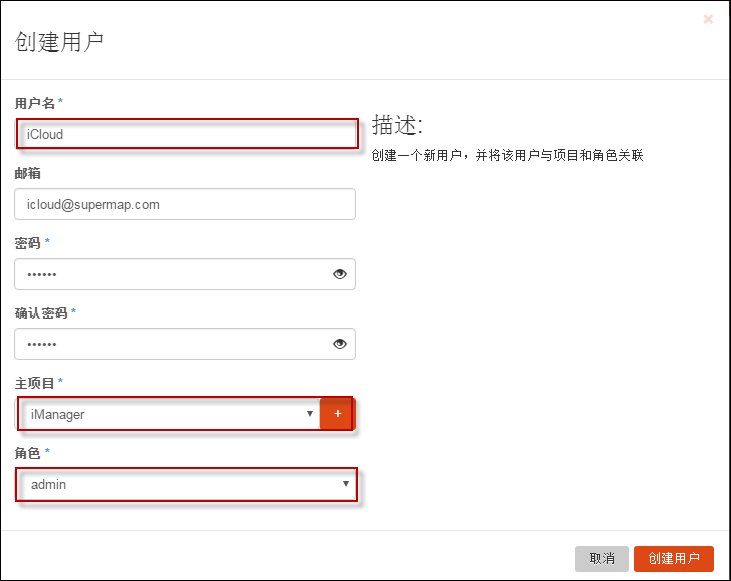This screenshot has width=731, height=581.
Task: Click the 确认密码 field label
Action: click(x=41, y=313)
